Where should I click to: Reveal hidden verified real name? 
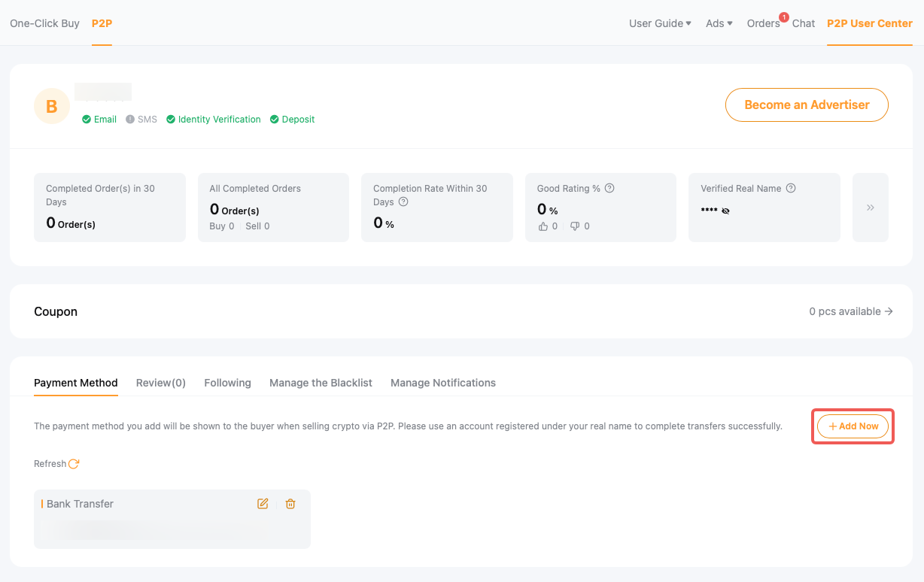tap(725, 211)
